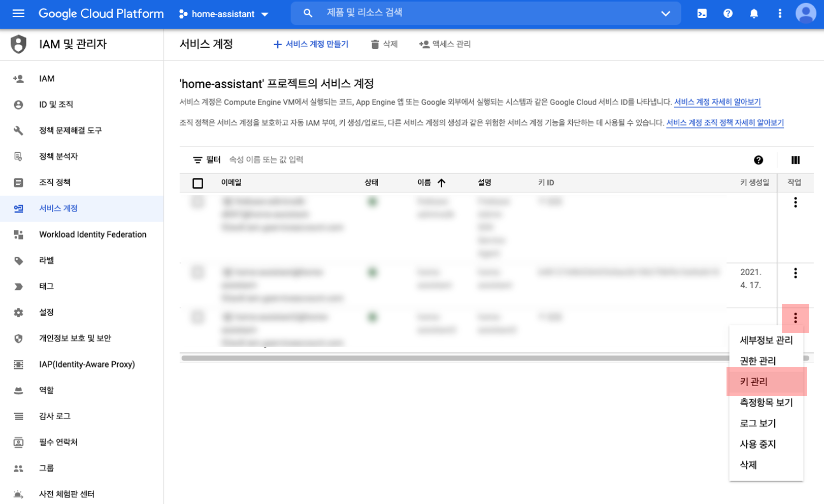The image size is (824, 504).
Task: Click the actions menu of the third service account row
Action: 795,318
